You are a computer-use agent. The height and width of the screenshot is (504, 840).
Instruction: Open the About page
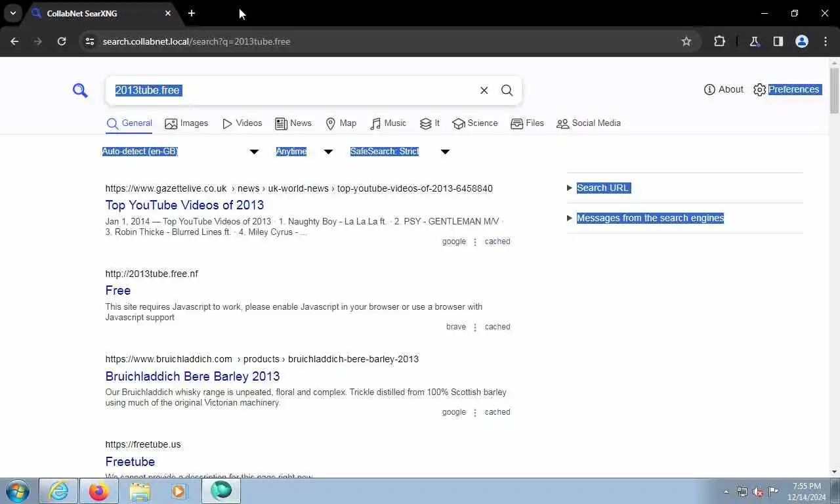point(723,89)
